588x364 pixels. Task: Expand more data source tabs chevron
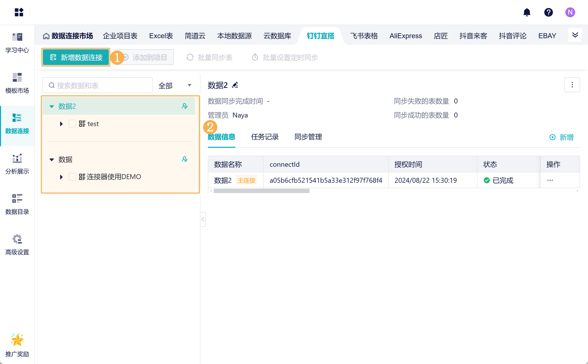(575, 35)
